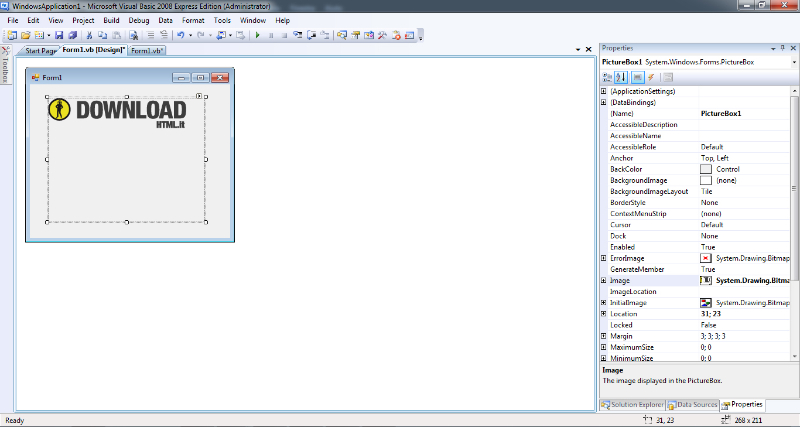Switch to the Form1.vb code tab
Screen dimensions: 800x427
[147, 50]
